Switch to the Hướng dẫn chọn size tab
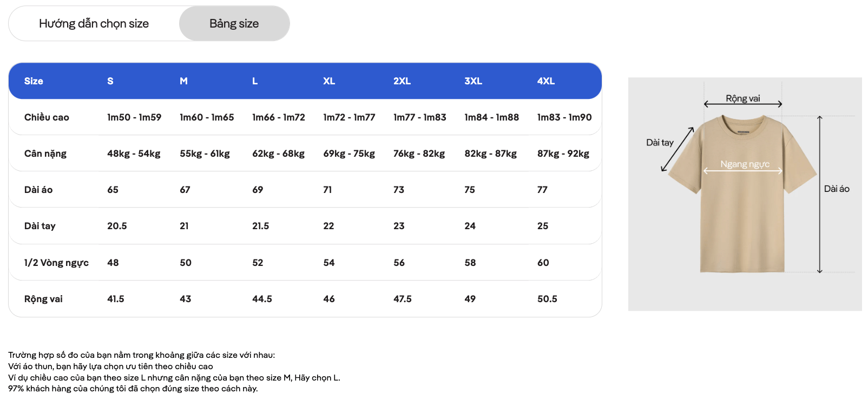Image resolution: width=868 pixels, height=400 pixels. pyautogui.click(x=94, y=24)
